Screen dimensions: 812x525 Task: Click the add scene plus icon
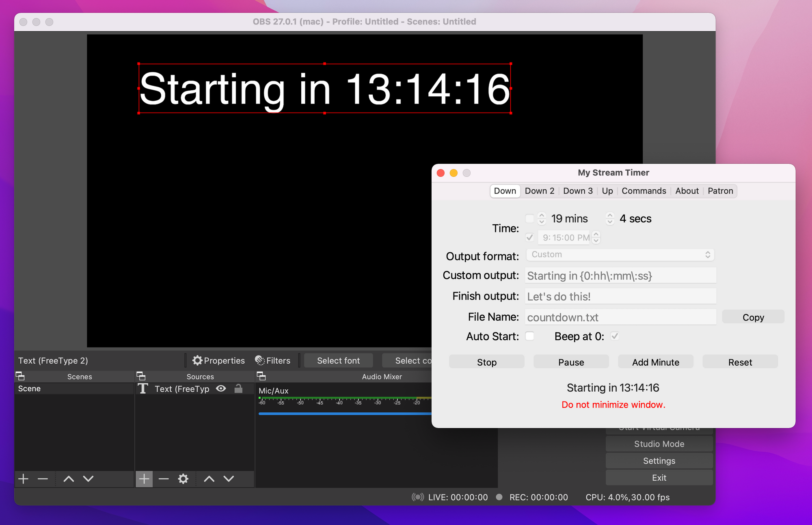tap(24, 479)
